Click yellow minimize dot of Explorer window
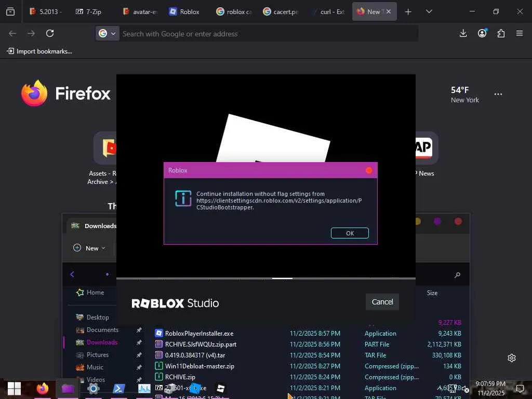This screenshot has height=399, width=532. pos(417,221)
